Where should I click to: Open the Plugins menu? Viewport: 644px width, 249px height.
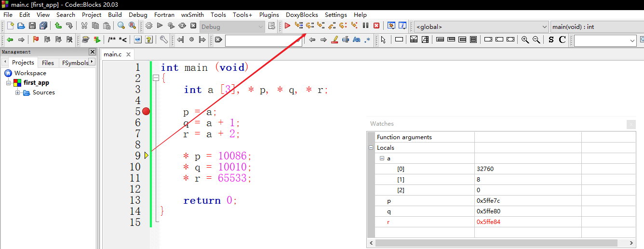coord(269,14)
